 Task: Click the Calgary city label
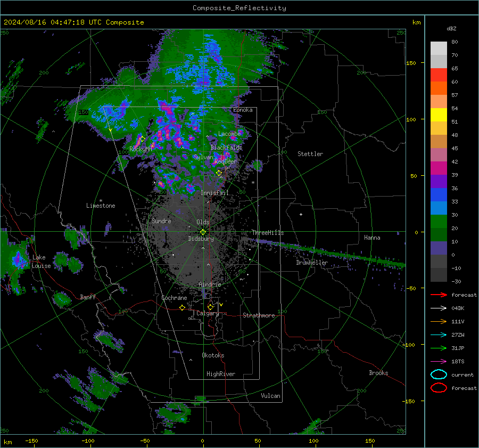point(208,313)
